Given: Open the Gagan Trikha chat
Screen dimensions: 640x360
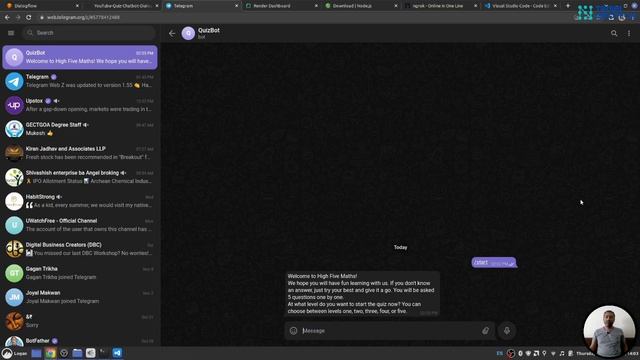Looking at the screenshot, I should (x=80, y=273).
